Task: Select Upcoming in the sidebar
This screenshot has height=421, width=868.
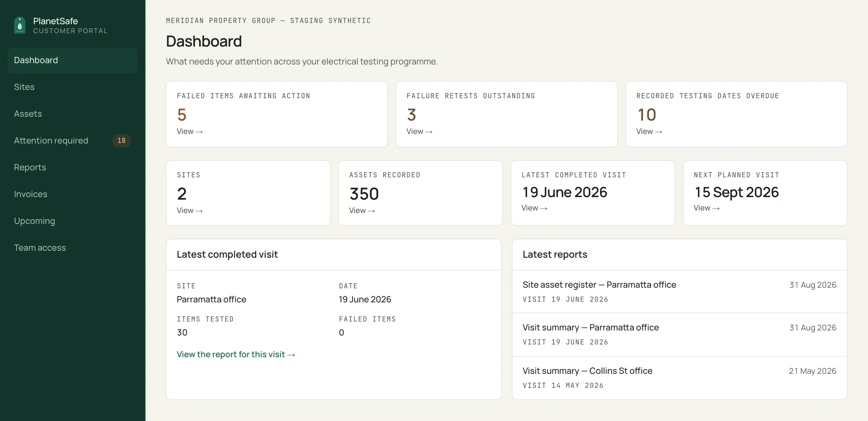Action: click(72, 221)
